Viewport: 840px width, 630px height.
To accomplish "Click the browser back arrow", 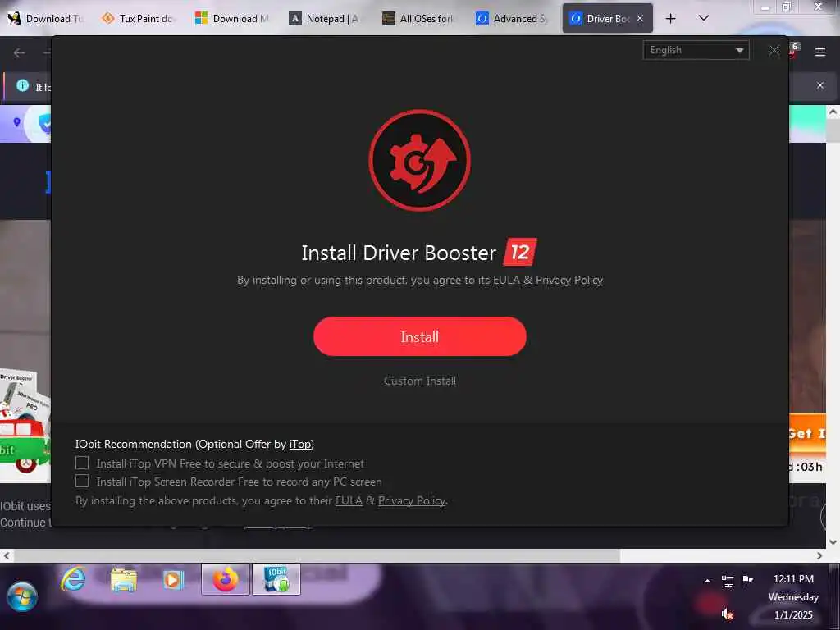I will 20,52.
